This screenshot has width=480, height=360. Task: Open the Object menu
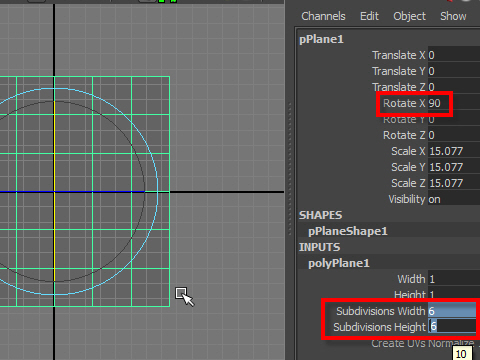pyautogui.click(x=409, y=16)
